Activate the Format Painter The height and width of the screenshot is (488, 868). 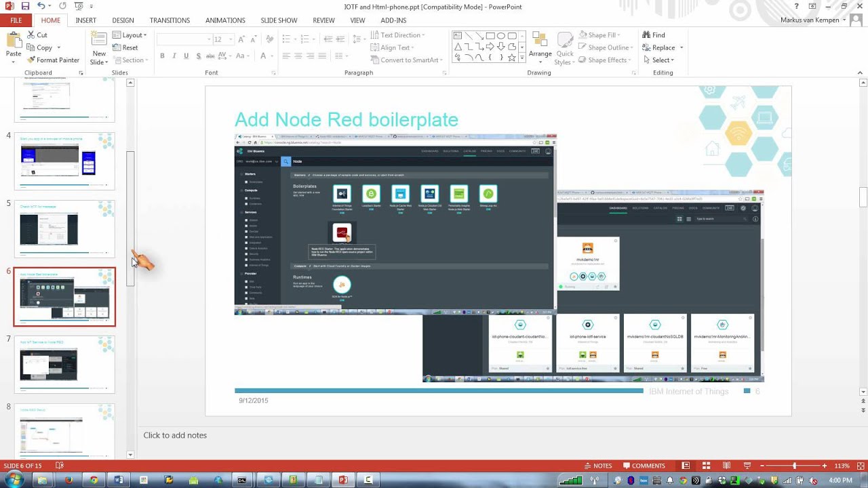click(53, 60)
